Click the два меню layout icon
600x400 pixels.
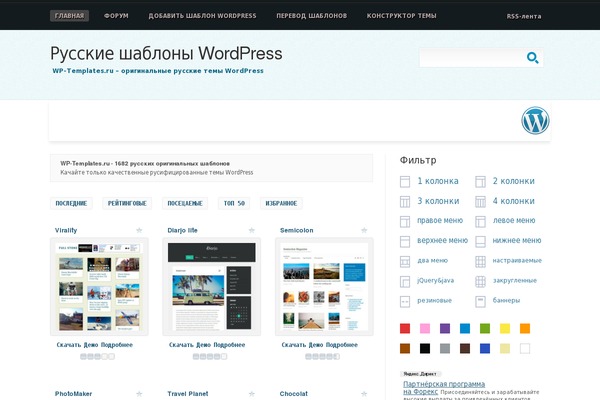(x=405, y=261)
